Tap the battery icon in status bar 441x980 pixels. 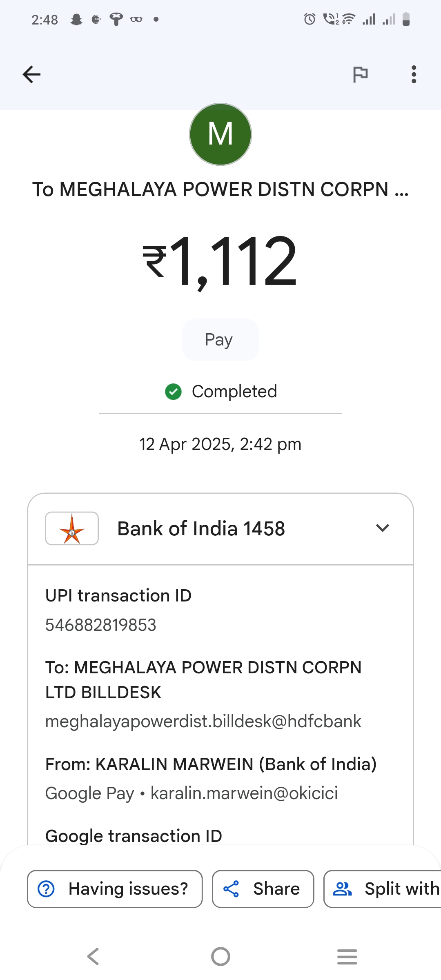[x=406, y=19]
